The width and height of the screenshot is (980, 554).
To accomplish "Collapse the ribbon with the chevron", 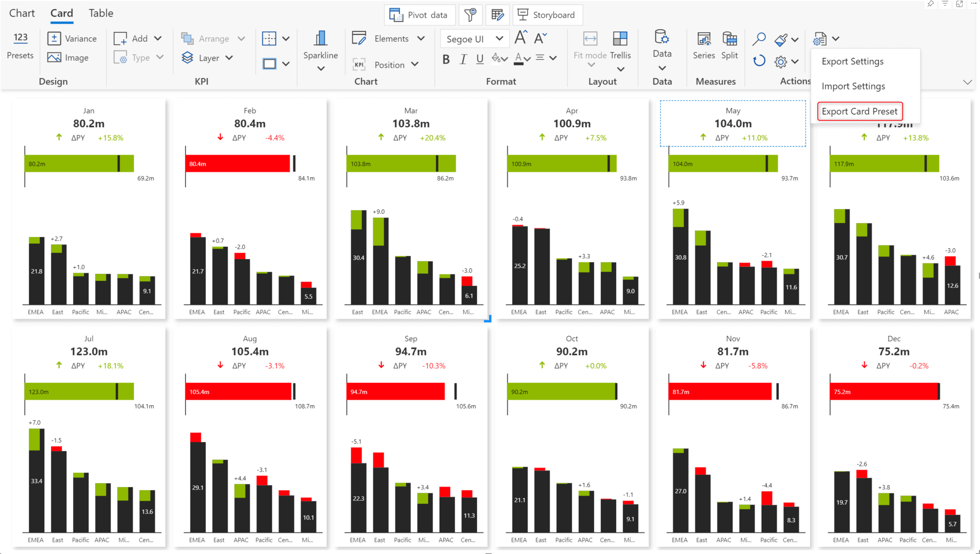I will pyautogui.click(x=967, y=82).
